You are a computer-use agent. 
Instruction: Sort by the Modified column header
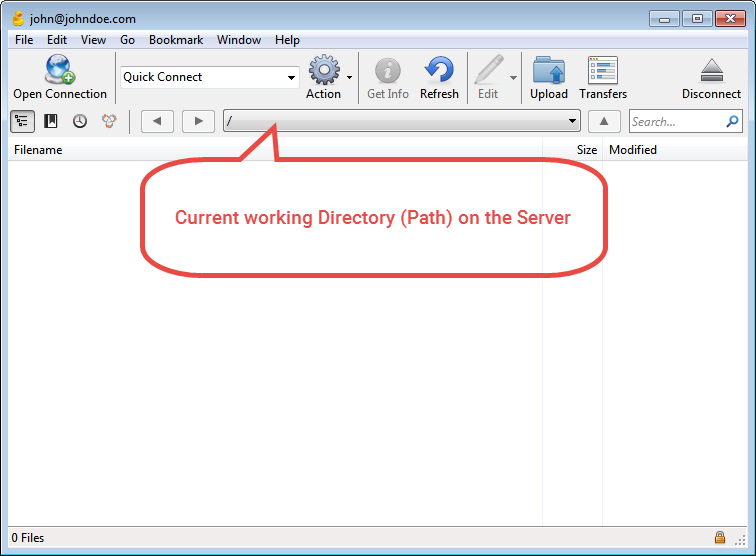pos(675,150)
